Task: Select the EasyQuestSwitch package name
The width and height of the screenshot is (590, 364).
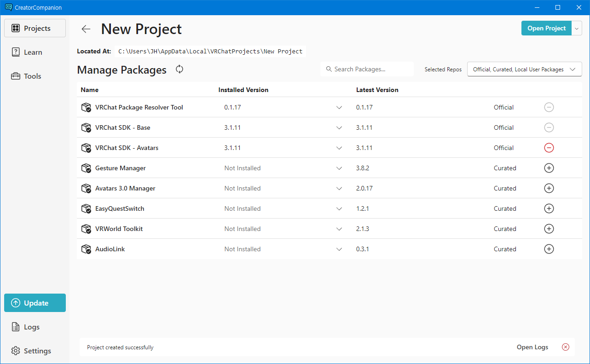Action: 120,208
